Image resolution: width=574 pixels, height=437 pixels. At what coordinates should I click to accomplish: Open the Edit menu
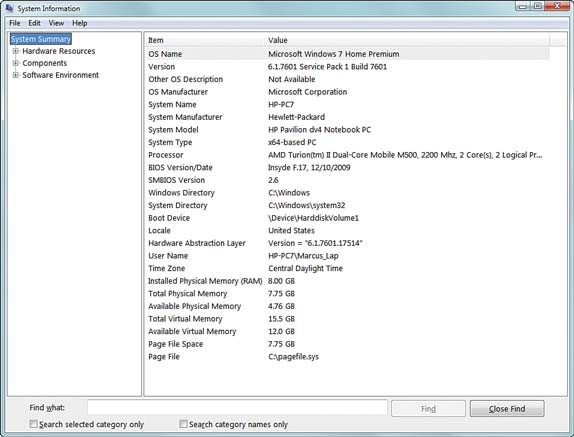34,23
